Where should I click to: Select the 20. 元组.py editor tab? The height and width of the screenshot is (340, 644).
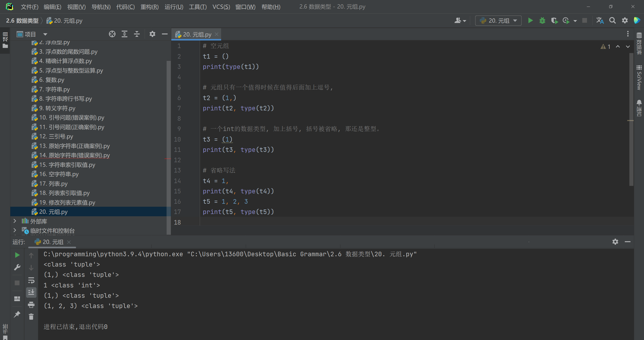tap(196, 34)
